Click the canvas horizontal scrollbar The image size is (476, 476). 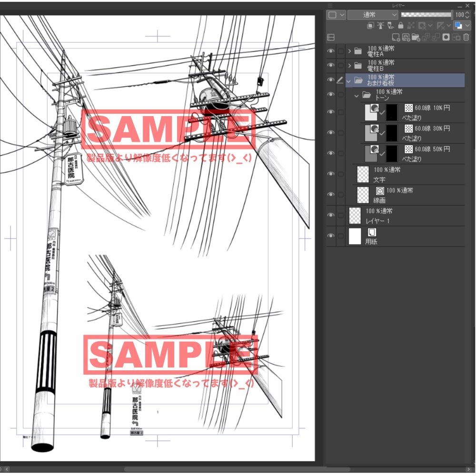pos(238,469)
